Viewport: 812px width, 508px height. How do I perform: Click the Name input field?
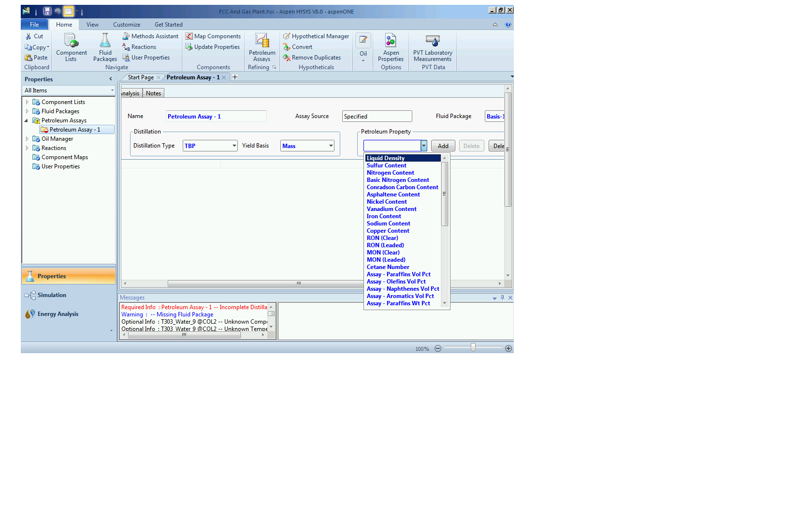tap(216, 116)
